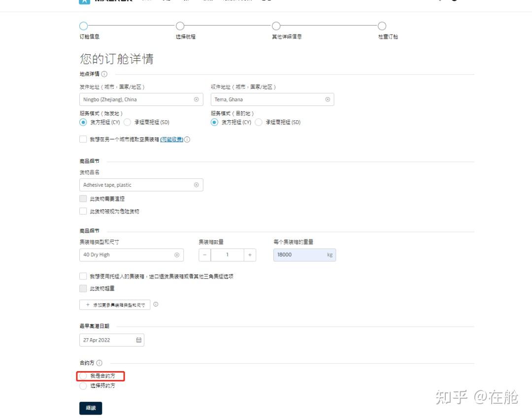
Task: Open the calendar icon beside 27 Apr 2022
Action: [138, 340]
